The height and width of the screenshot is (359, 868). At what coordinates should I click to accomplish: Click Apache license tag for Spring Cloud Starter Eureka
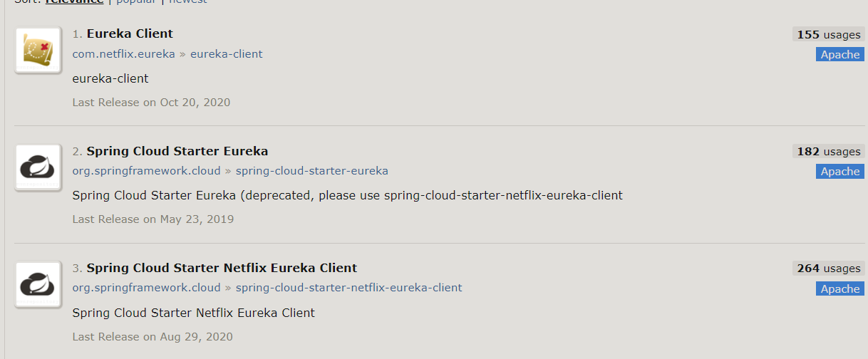[x=840, y=172]
